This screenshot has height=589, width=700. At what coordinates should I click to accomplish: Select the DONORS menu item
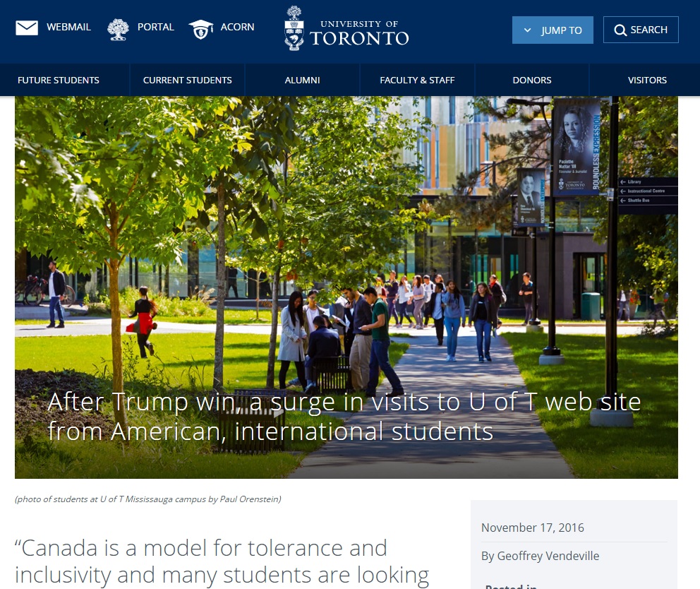tap(531, 80)
